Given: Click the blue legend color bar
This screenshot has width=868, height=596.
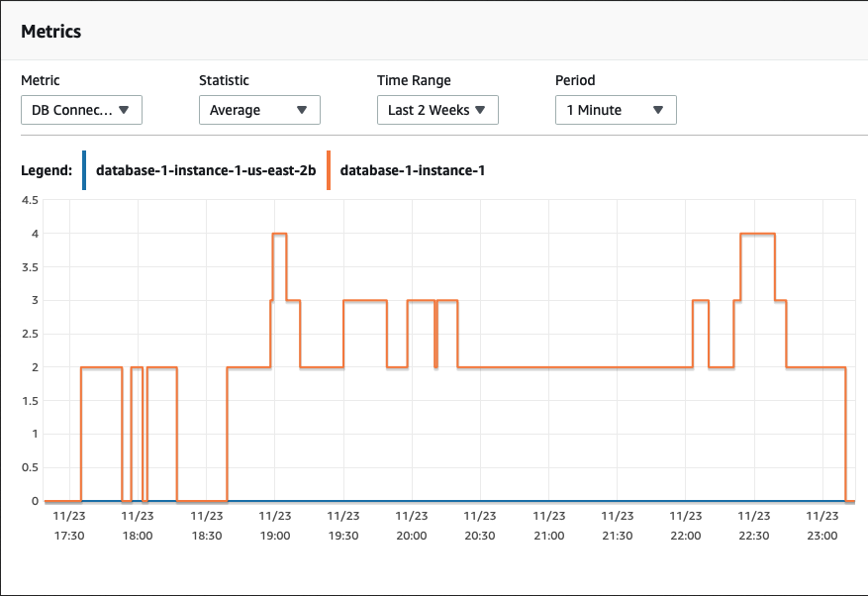Looking at the screenshot, I should point(84,170).
